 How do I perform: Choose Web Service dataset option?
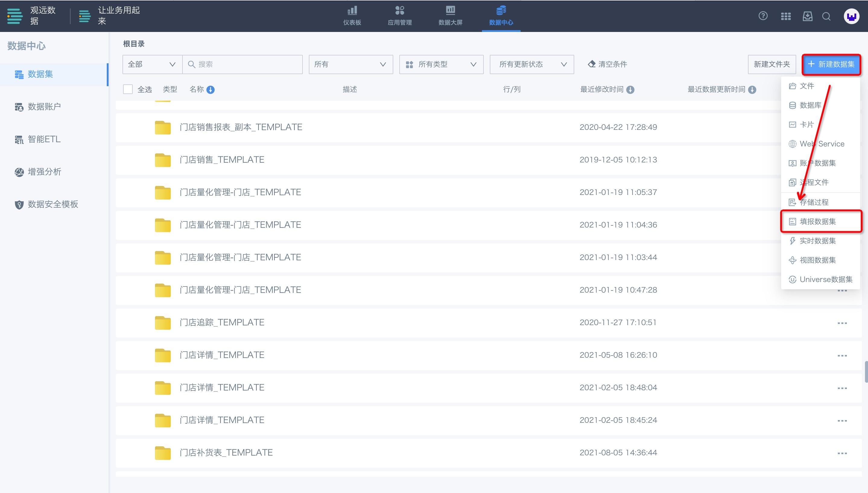pos(820,144)
